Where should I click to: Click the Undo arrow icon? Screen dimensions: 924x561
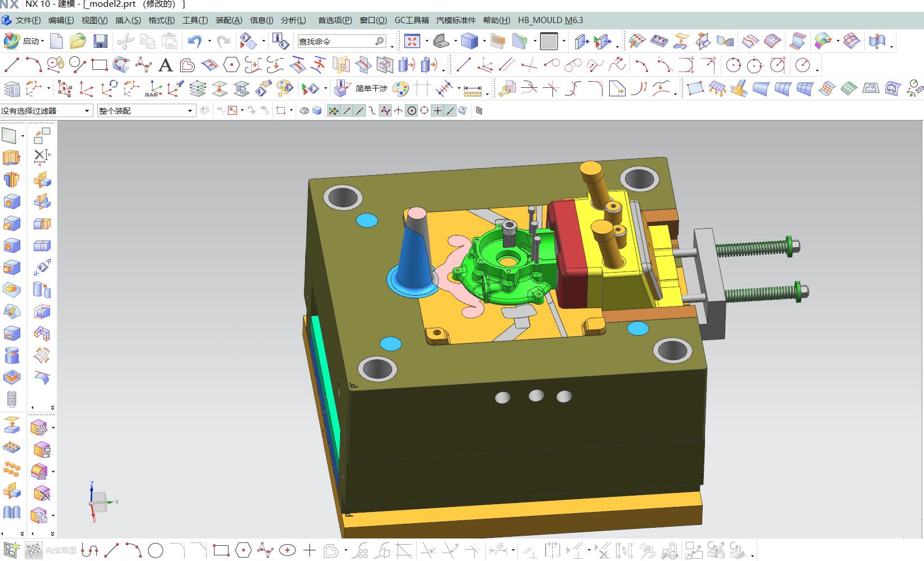pyautogui.click(x=195, y=41)
